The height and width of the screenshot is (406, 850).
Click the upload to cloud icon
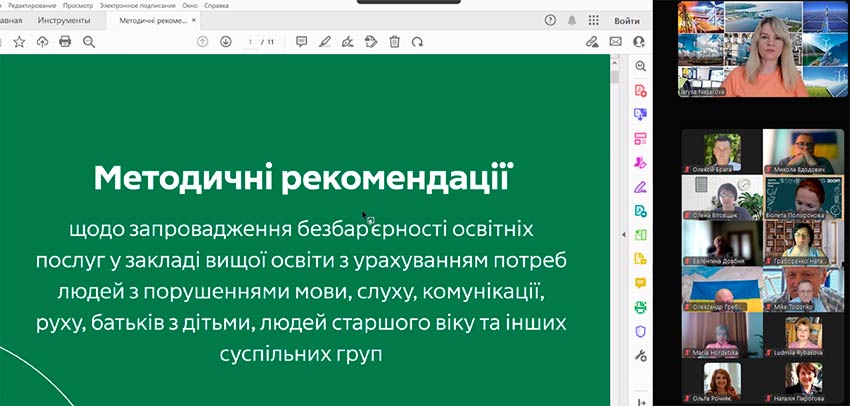[42, 42]
